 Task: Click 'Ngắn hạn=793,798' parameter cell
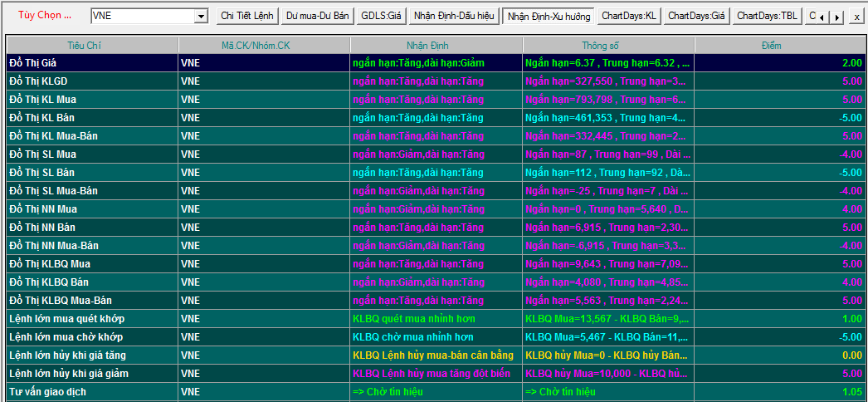[x=608, y=100]
